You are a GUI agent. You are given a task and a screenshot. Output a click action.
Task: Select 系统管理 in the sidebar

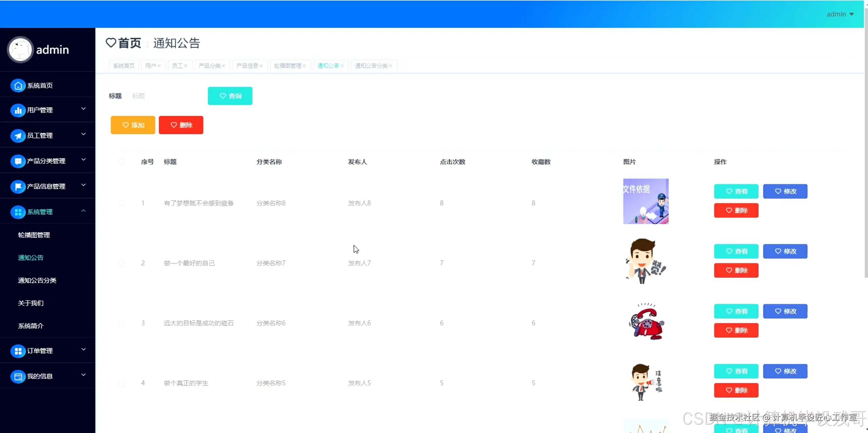pyautogui.click(x=40, y=212)
